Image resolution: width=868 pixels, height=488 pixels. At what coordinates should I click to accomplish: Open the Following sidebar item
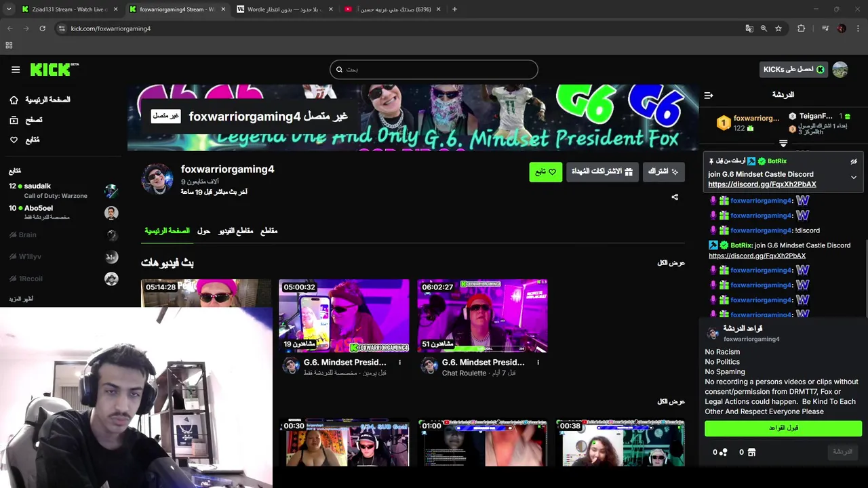coord(24,140)
